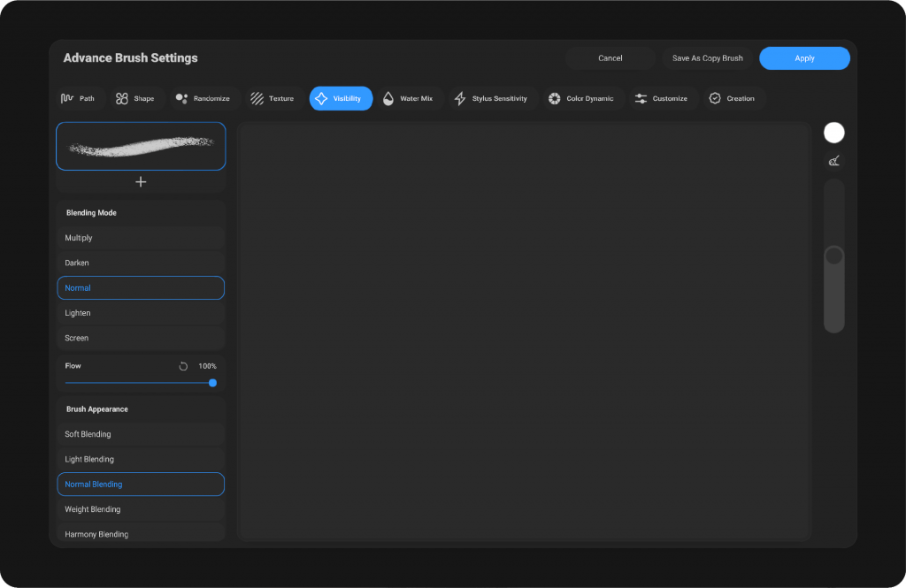Open the Water Mix settings
This screenshot has height=588, width=906.
click(408, 98)
